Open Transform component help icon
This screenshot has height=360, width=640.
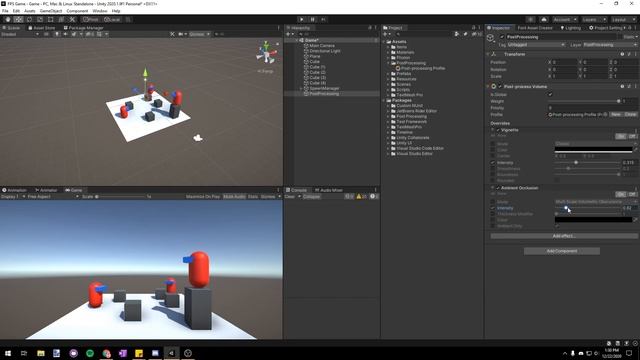[622, 54]
